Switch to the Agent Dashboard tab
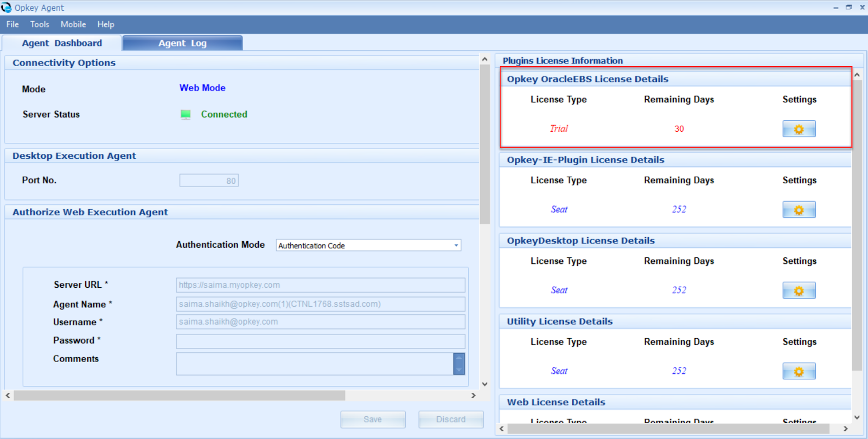The width and height of the screenshot is (868, 439). coord(62,43)
